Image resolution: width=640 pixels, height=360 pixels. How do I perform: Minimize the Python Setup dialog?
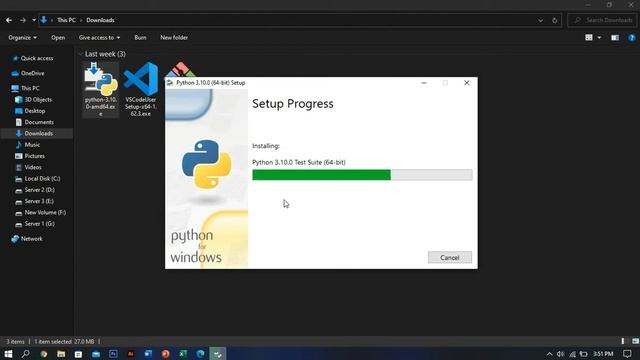coord(424,83)
